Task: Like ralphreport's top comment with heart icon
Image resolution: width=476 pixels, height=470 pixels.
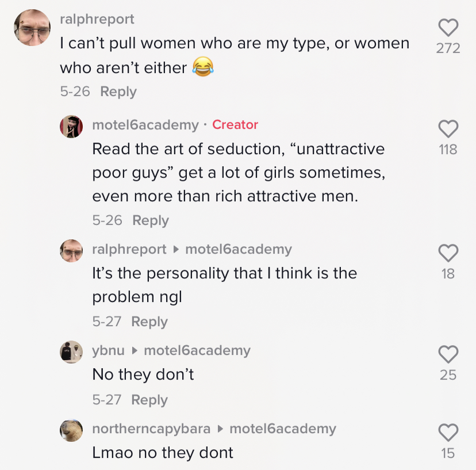Action: [x=448, y=28]
